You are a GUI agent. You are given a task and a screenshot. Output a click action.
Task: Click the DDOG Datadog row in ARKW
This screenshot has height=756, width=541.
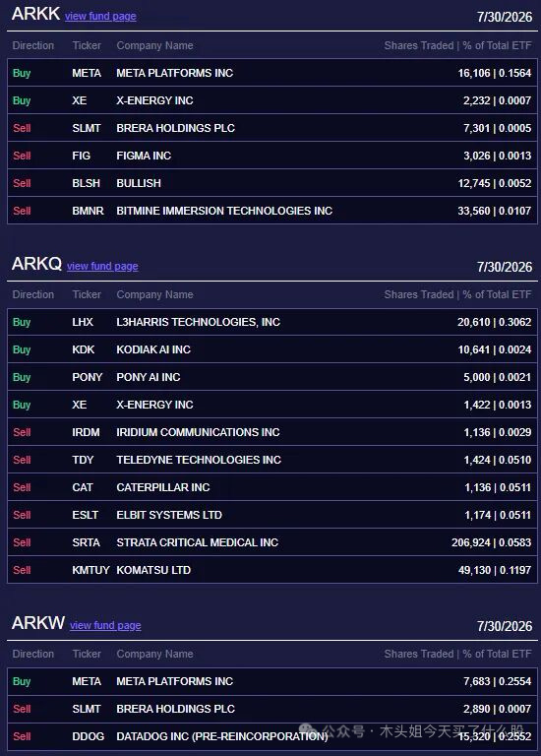(272, 736)
